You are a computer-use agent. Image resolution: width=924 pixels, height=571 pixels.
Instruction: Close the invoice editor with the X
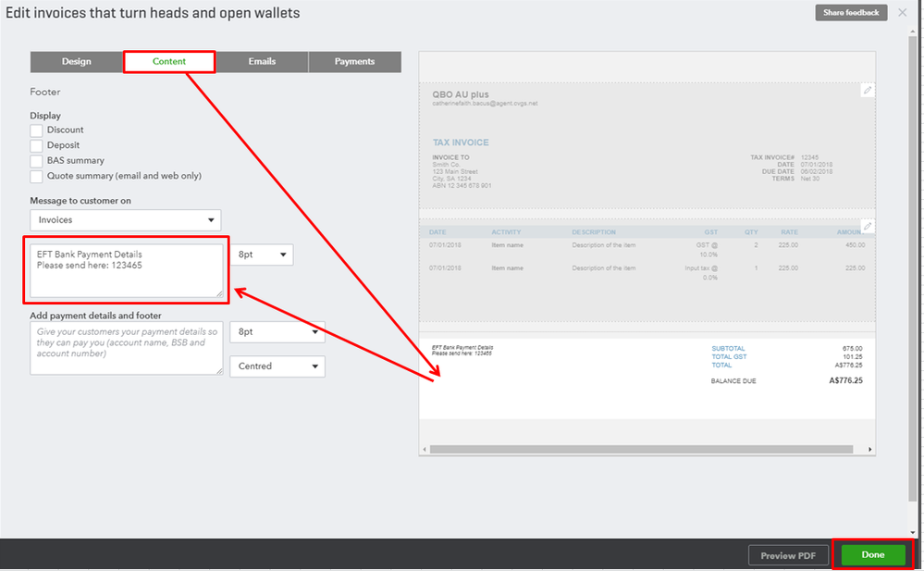tap(902, 12)
